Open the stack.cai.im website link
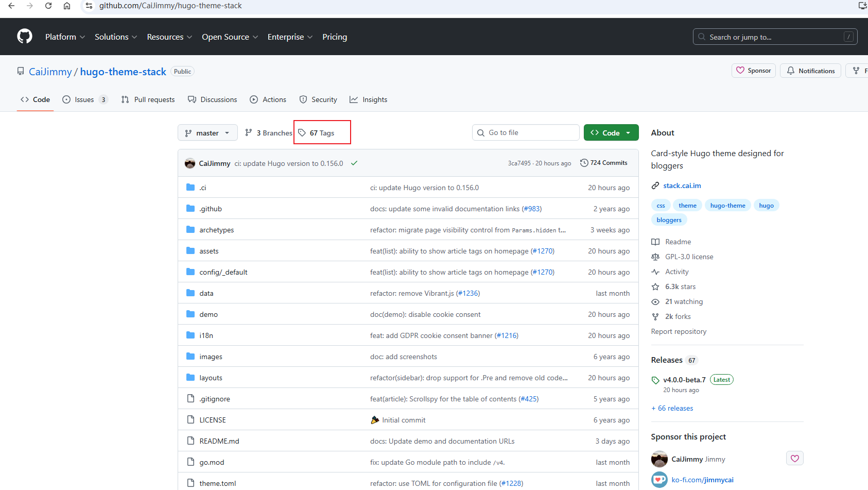868x490 pixels. tap(682, 185)
